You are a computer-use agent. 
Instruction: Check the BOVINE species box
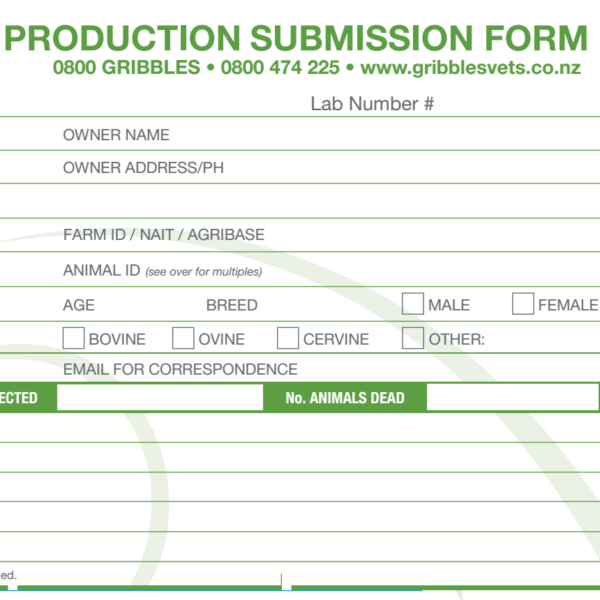[x=73, y=338]
